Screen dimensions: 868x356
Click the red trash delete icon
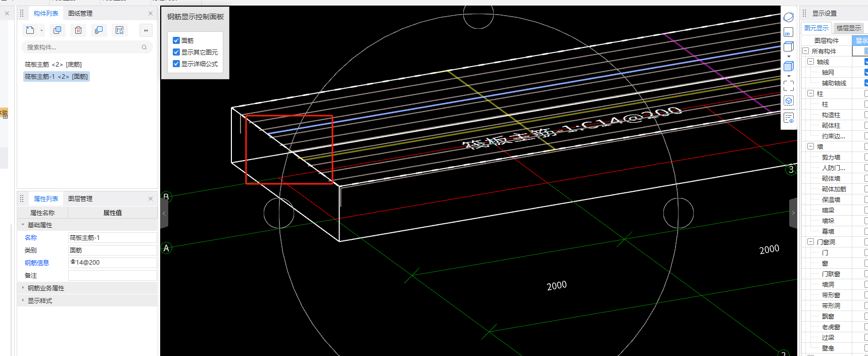[78, 30]
